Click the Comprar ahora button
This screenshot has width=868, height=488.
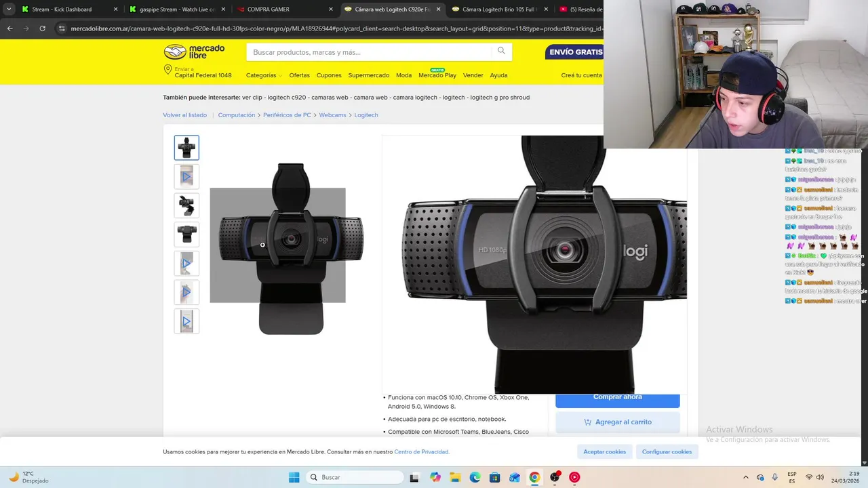coord(617,399)
